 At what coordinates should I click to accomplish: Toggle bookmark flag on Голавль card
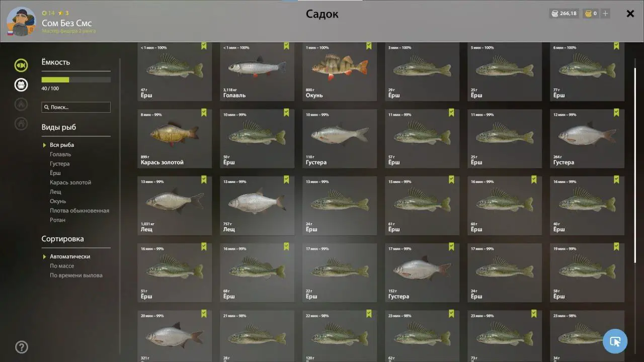click(x=286, y=46)
